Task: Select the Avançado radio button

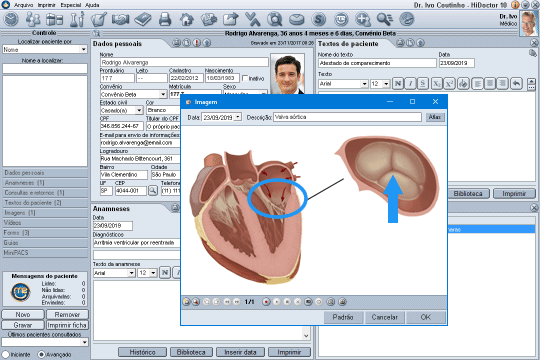Action: click(x=41, y=354)
